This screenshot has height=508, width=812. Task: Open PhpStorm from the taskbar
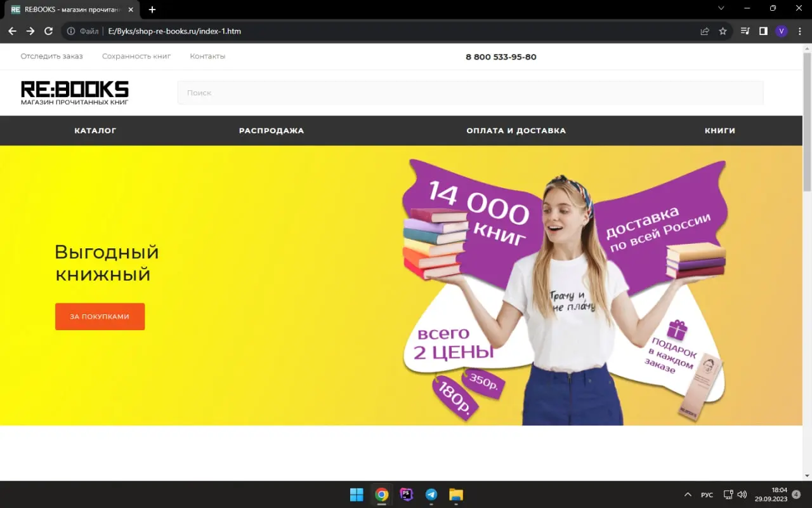click(x=407, y=495)
